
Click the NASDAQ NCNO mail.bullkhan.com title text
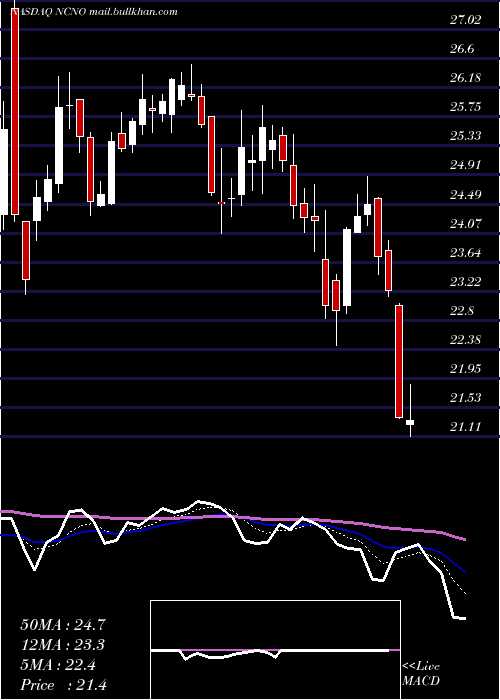pos(94,12)
